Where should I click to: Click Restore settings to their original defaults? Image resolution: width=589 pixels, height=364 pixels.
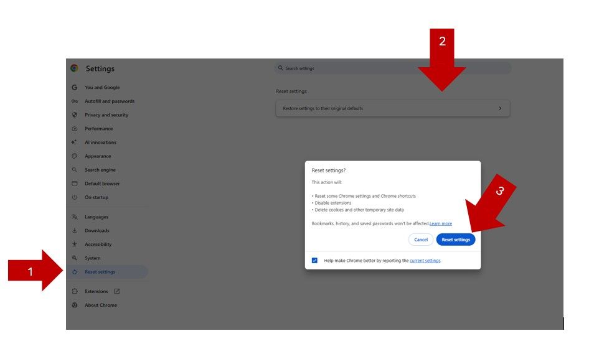(x=392, y=108)
